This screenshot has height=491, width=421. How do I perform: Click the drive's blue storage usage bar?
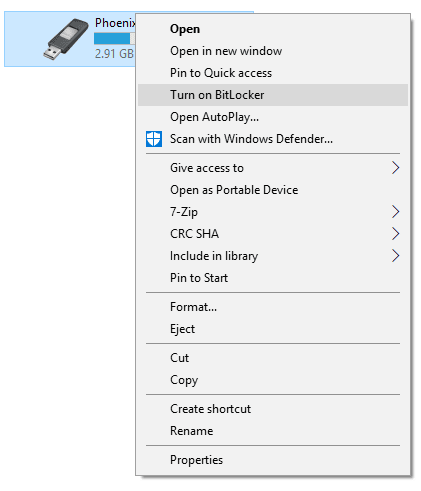pyautogui.click(x=114, y=39)
